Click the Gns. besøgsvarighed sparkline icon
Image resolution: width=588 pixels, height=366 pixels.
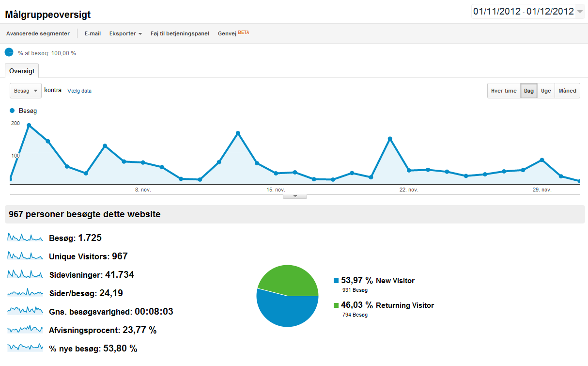[x=25, y=311]
